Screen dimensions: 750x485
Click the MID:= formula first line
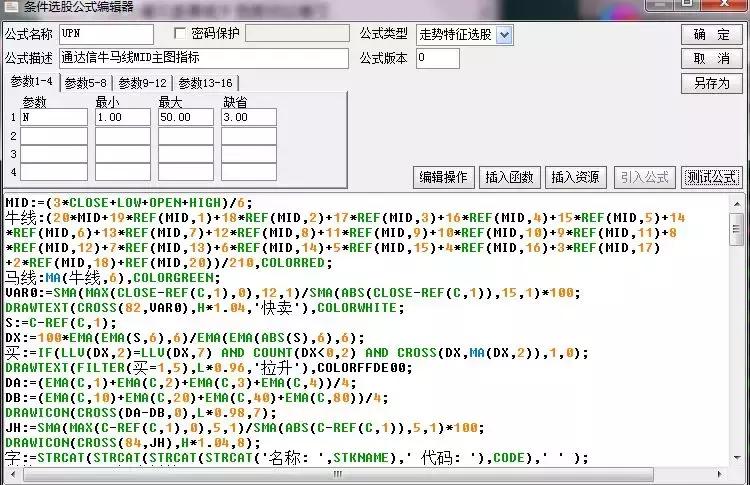tap(129, 203)
